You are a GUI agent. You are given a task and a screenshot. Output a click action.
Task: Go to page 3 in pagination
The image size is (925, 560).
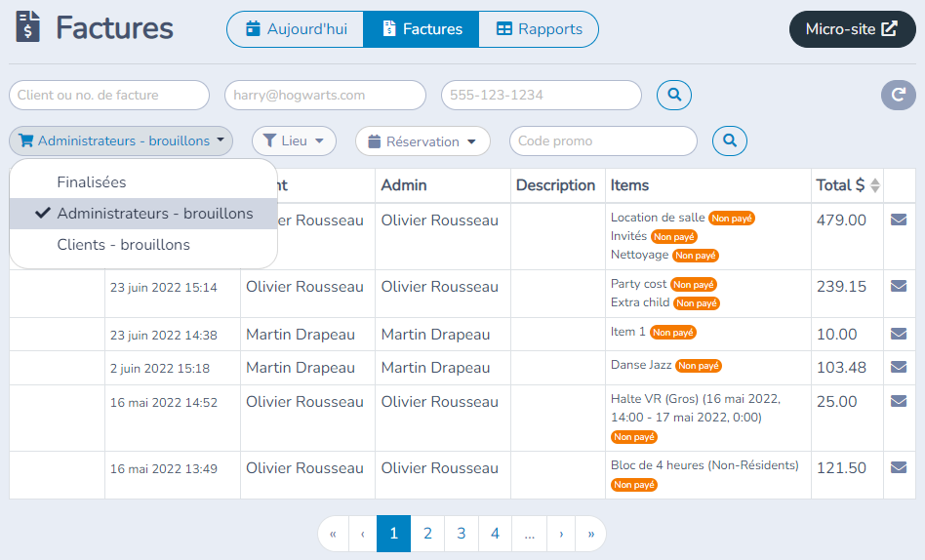(x=462, y=534)
